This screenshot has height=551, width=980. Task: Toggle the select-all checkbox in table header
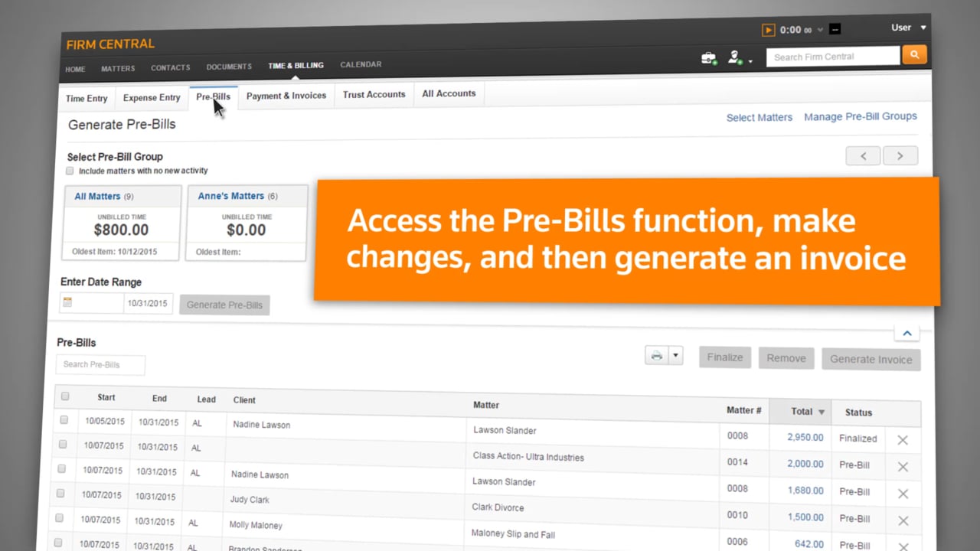point(65,396)
